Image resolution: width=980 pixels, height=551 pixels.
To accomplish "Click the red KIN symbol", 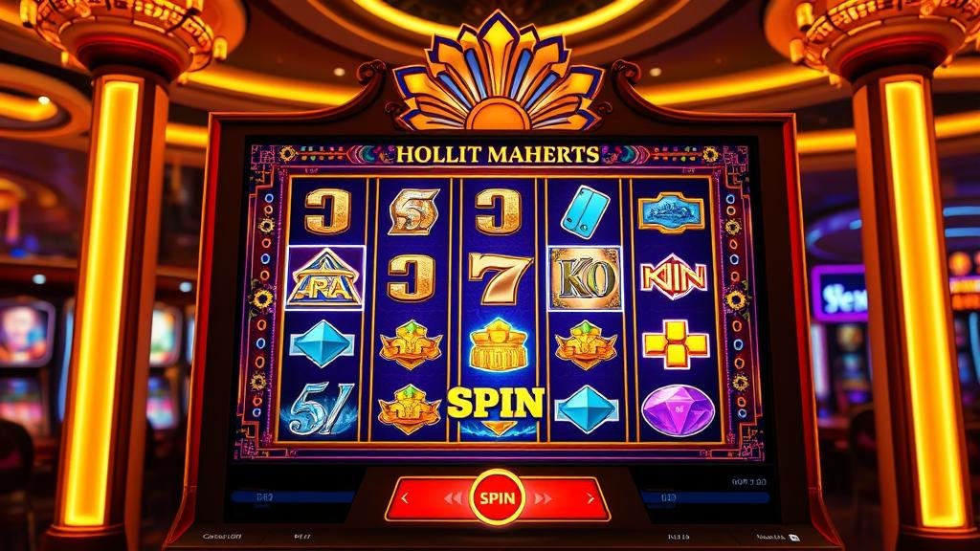I will [x=673, y=276].
